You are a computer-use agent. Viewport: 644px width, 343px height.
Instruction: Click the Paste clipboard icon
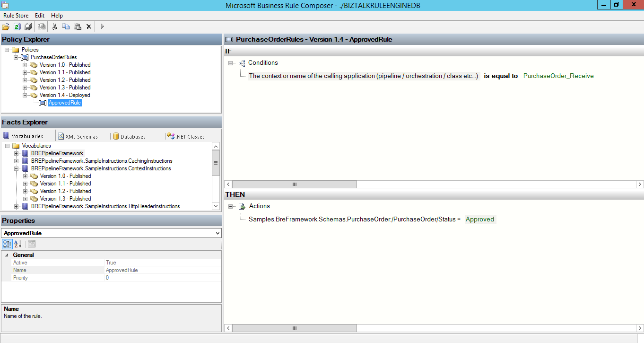click(x=78, y=26)
